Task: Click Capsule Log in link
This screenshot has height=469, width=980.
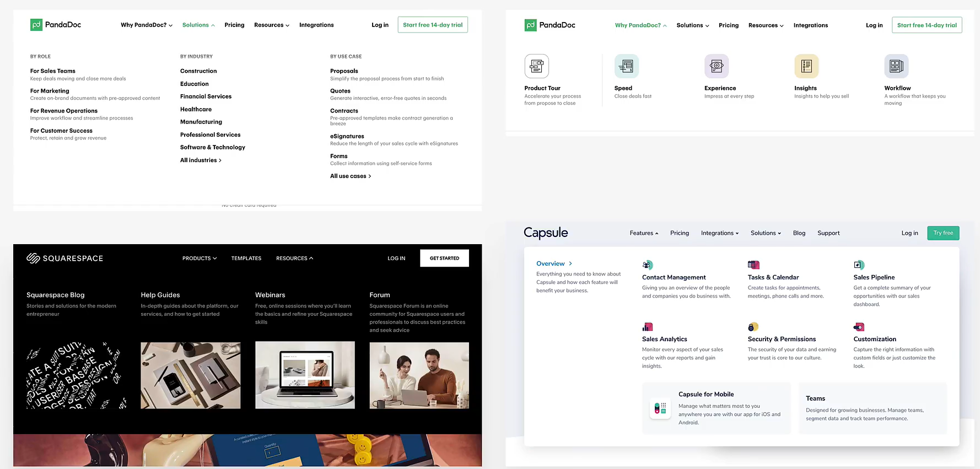Action: 909,233
